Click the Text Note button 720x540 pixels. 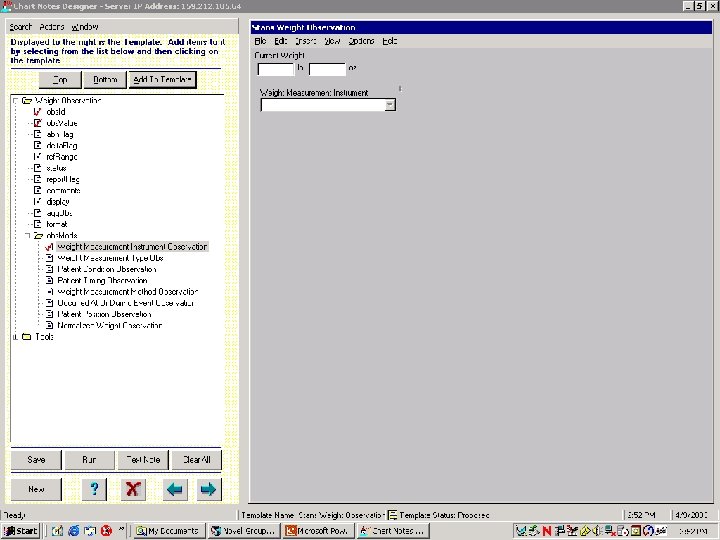[143, 460]
